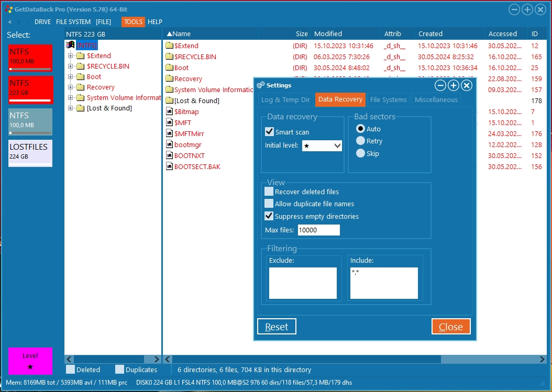
Task: Enable Allow duplicate file names checkbox
Action: tap(269, 204)
